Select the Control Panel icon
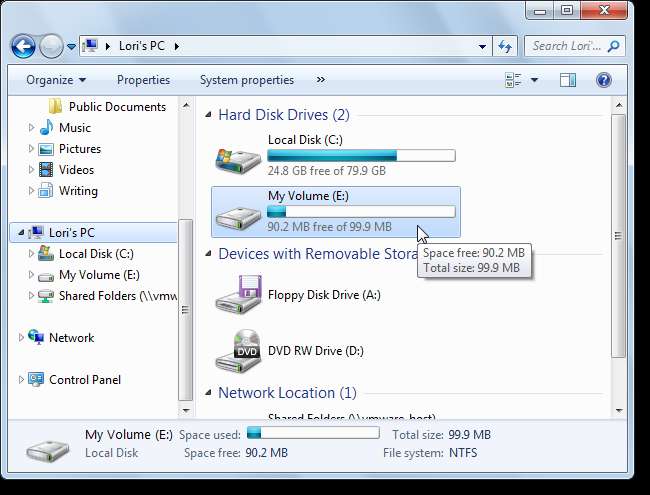The height and width of the screenshot is (495, 650). (x=36, y=379)
